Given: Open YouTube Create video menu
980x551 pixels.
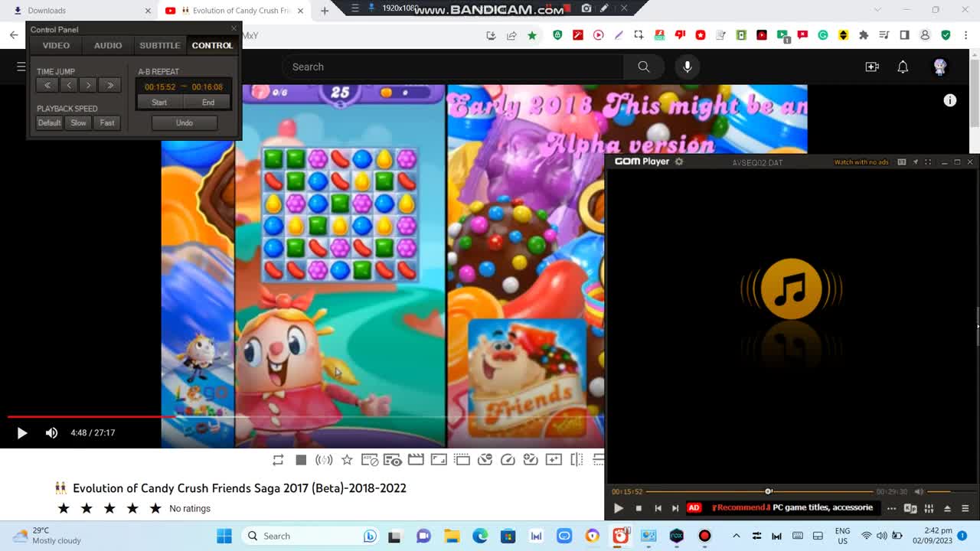Looking at the screenshot, I should (x=872, y=67).
